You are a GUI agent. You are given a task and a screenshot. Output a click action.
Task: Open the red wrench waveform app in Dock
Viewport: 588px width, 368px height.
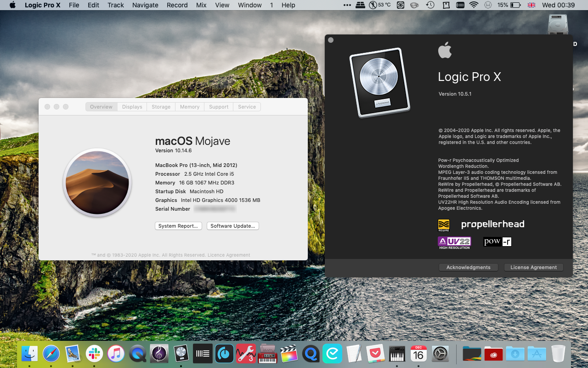pyautogui.click(x=246, y=354)
